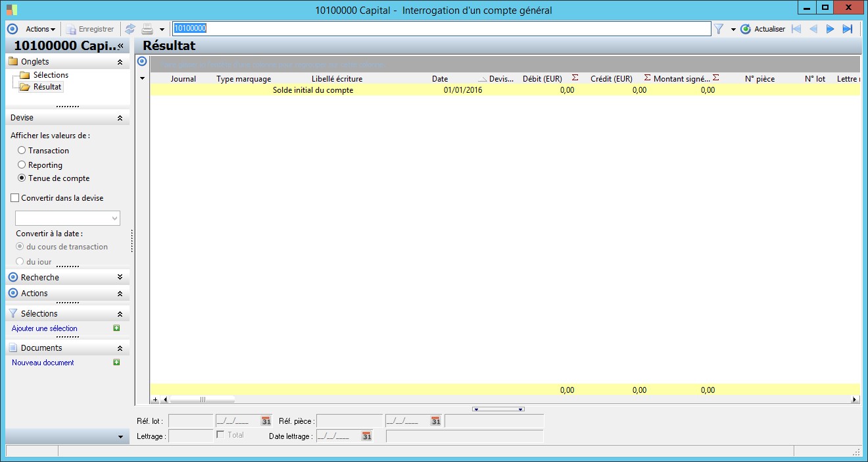Open the Date lettrage calendar icon
The height and width of the screenshot is (462, 868).
367,436
